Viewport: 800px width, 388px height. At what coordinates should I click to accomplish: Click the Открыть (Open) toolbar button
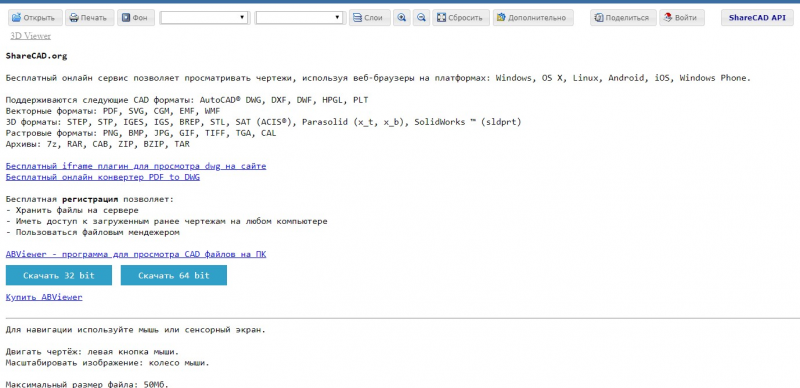(x=35, y=18)
